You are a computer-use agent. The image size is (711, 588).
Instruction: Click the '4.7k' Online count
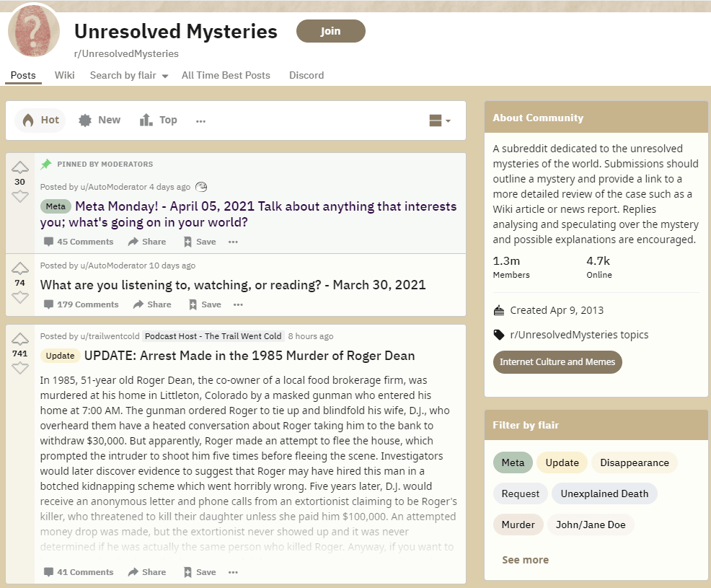pos(598,261)
